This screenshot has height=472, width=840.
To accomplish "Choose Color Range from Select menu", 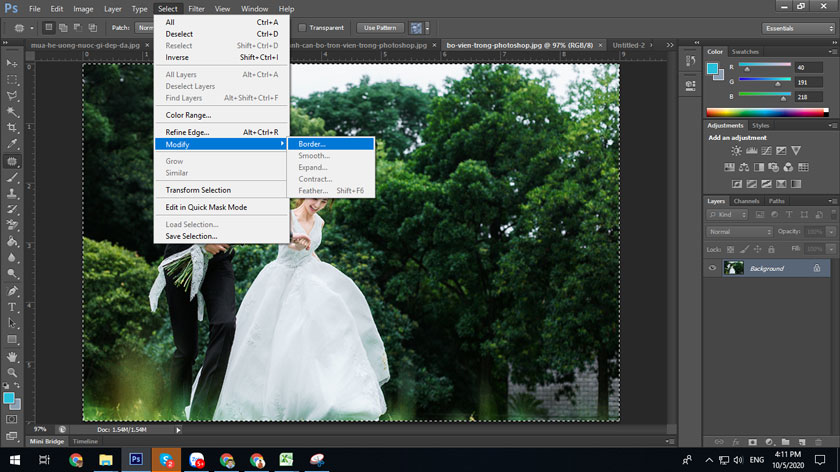I will point(221,115).
